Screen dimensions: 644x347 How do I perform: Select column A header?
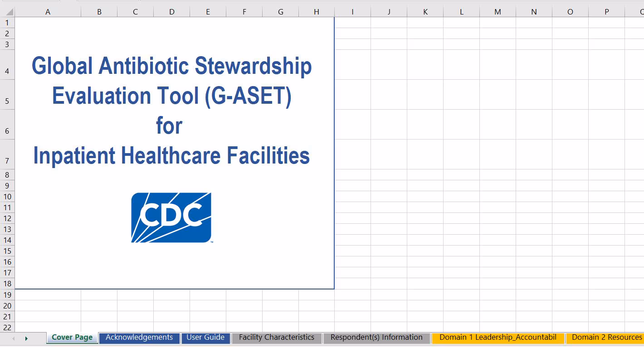pyautogui.click(x=48, y=12)
